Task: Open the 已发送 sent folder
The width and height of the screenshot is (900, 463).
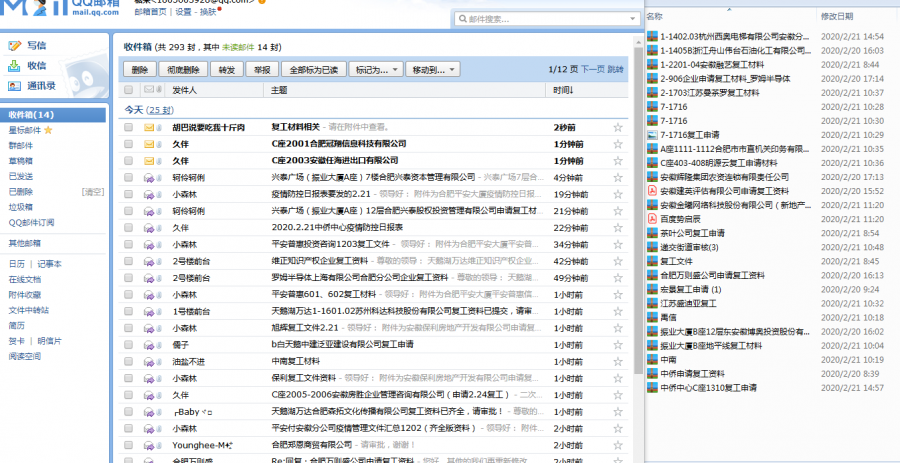Action: click(20, 176)
